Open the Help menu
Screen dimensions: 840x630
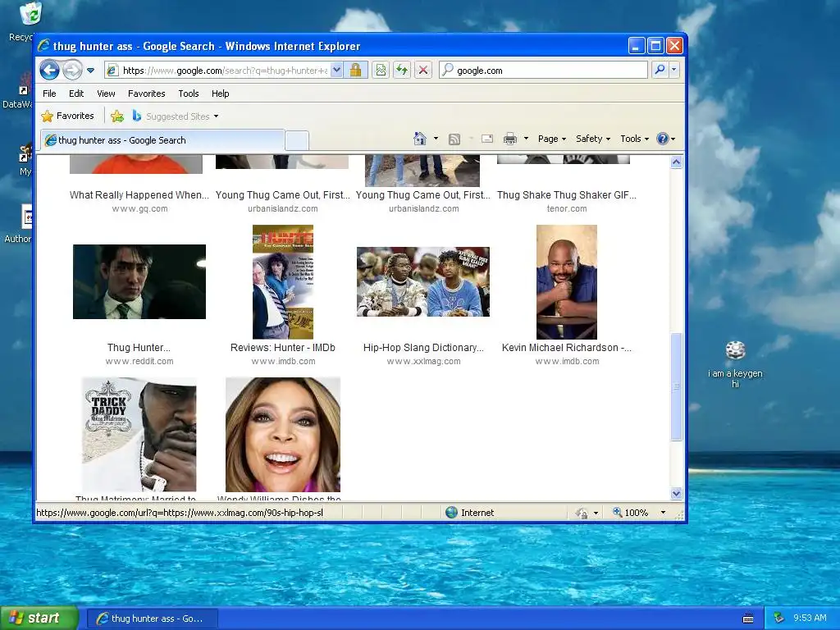[220, 94]
